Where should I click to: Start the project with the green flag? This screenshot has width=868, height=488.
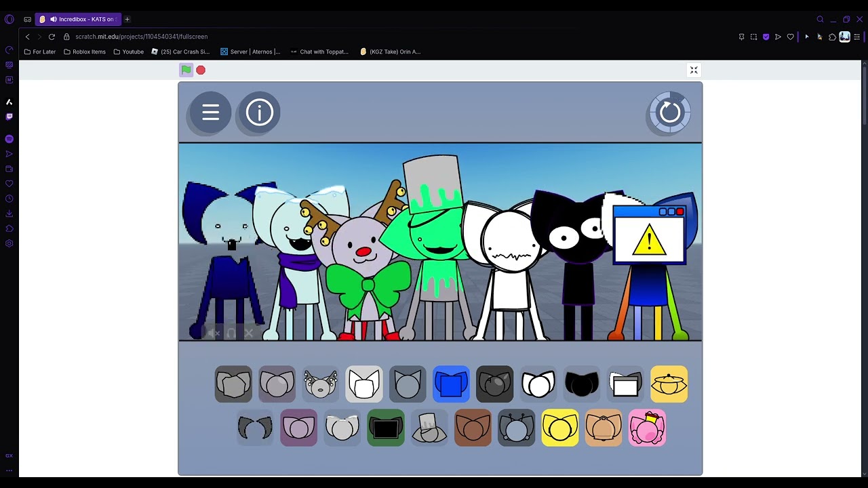click(x=186, y=70)
